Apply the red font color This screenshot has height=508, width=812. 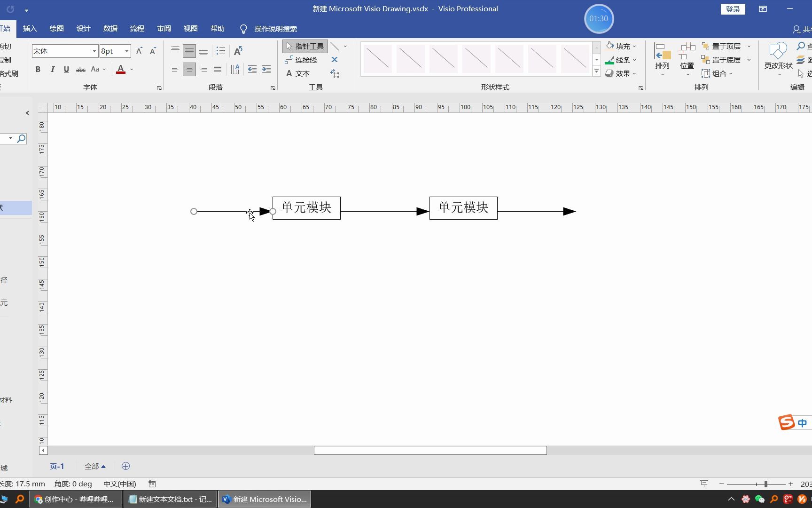tap(121, 69)
